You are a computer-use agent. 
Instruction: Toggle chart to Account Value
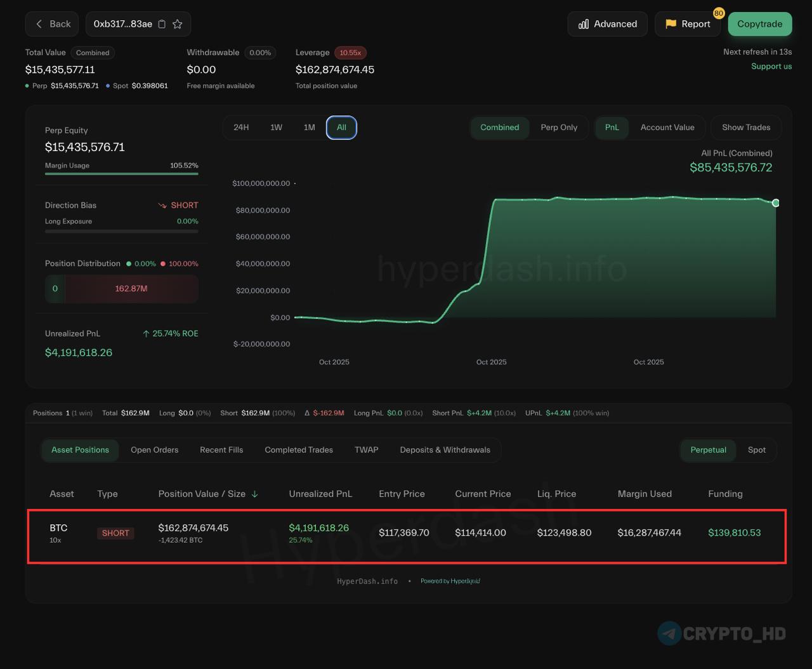[x=667, y=128]
